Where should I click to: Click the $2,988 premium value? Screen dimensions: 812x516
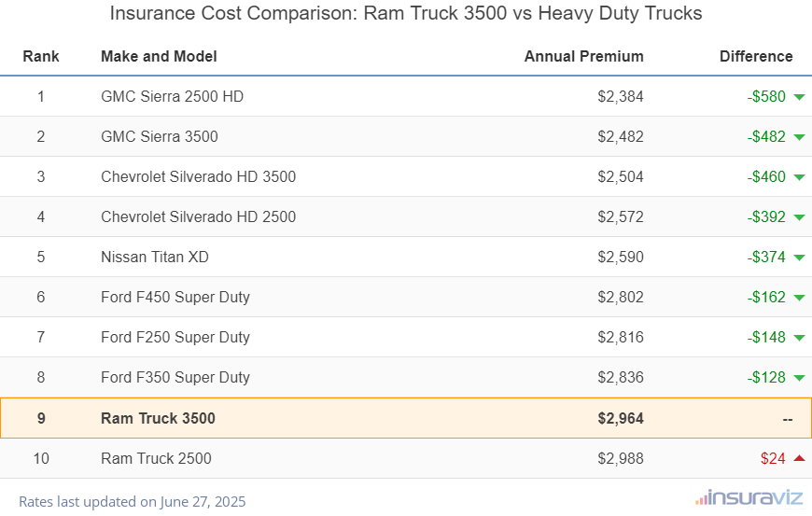pyautogui.click(x=621, y=458)
